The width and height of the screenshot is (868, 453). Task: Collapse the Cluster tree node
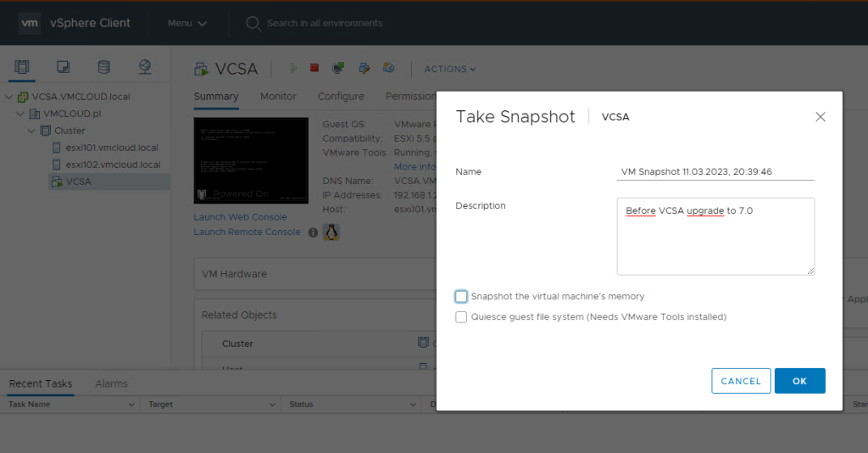[33, 131]
